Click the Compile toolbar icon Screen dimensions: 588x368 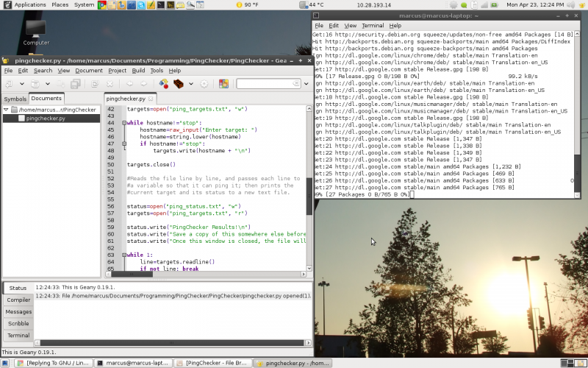coord(164,84)
